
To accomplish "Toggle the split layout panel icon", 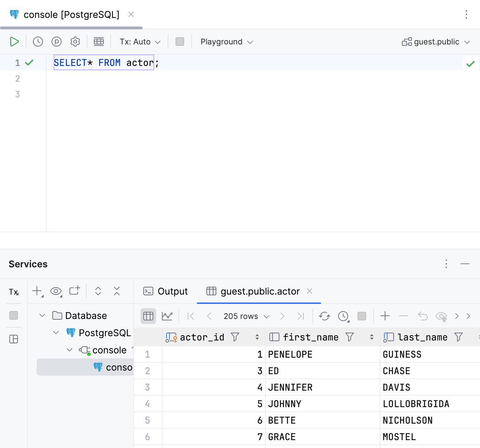I will pyautogui.click(x=13, y=339).
